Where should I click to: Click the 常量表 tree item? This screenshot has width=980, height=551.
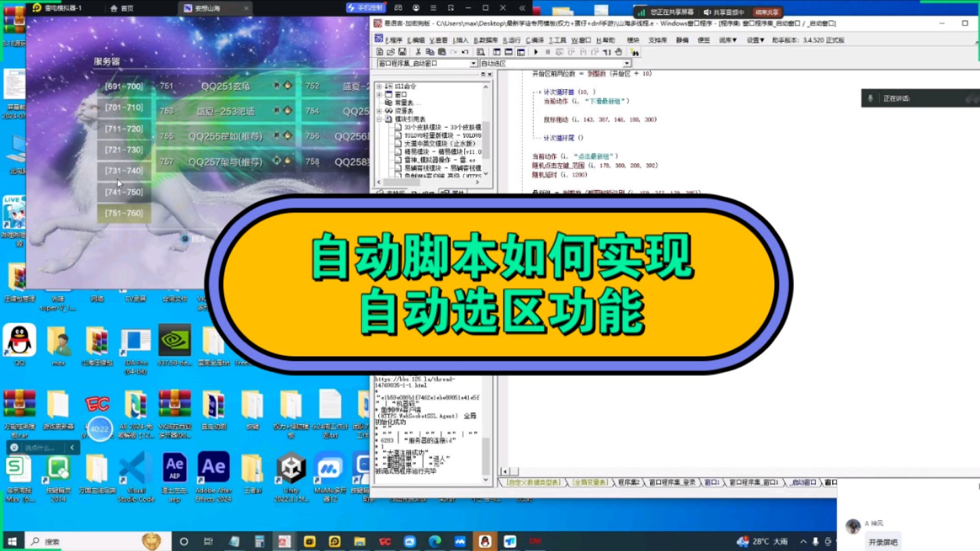pos(408,103)
